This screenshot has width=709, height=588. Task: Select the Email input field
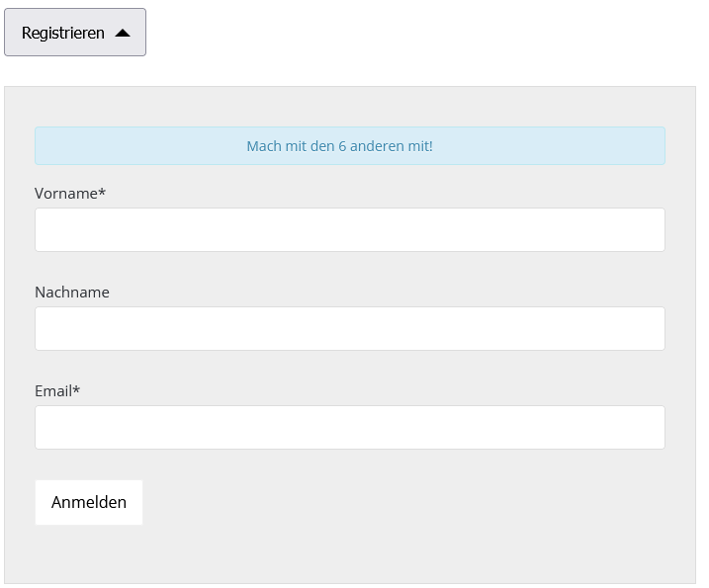(x=350, y=427)
